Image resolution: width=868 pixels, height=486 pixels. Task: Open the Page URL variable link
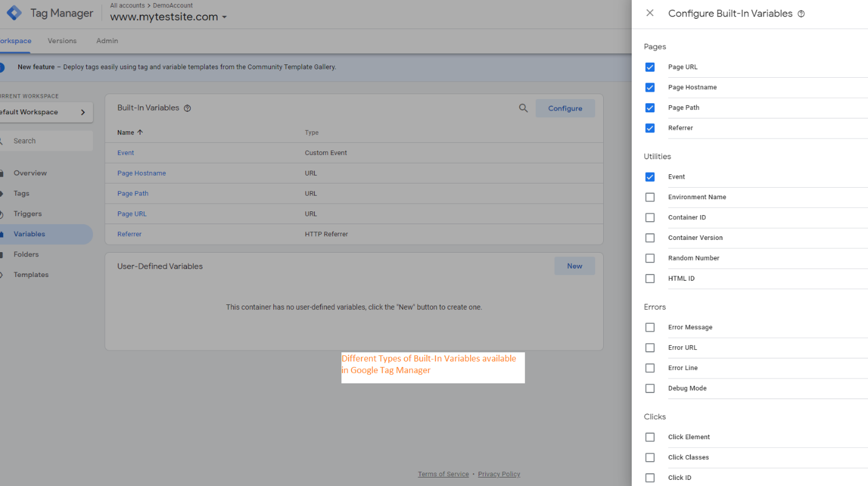pos(132,214)
